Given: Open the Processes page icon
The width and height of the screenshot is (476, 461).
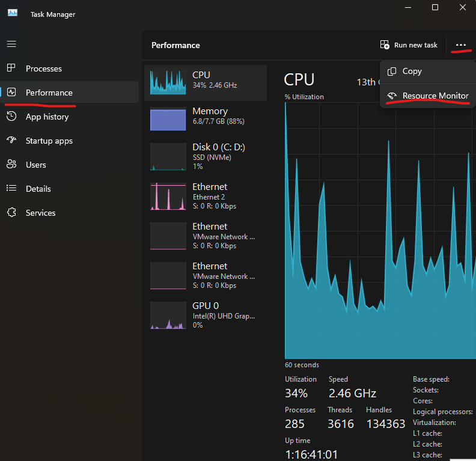Looking at the screenshot, I should pos(11,69).
